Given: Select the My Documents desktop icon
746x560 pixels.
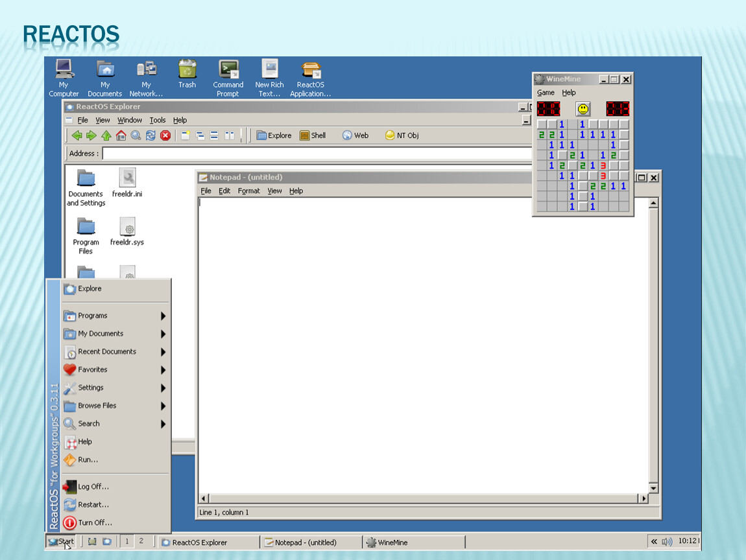Looking at the screenshot, I should click(104, 78).
